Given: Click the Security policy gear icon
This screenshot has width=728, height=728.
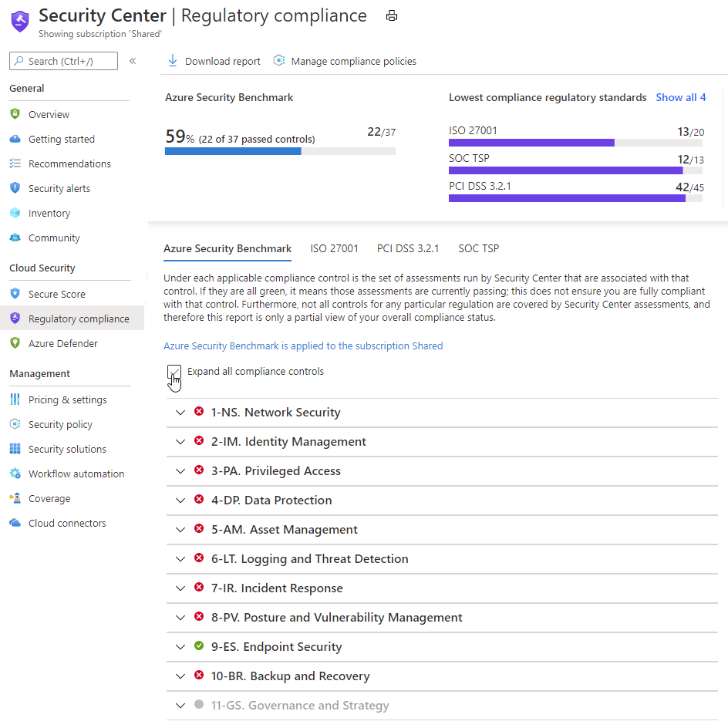Looking at the screenshot, I should tap(15, 424).
